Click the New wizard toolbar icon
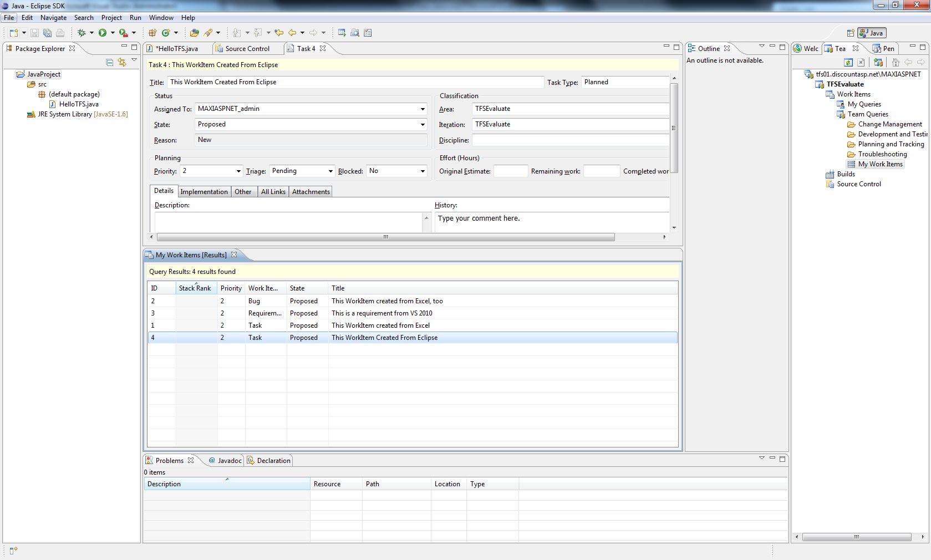Viewport: 931px width, 560px height. click(13, 33)
